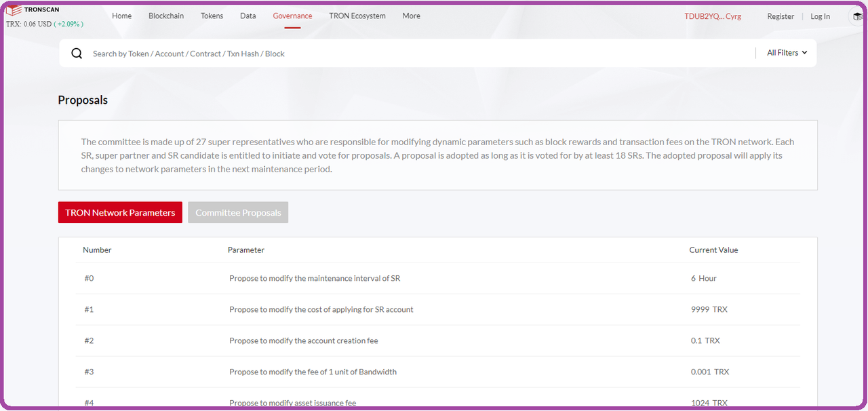Open the Data section
Screen dimensions: 868x411
pos(248,16)
